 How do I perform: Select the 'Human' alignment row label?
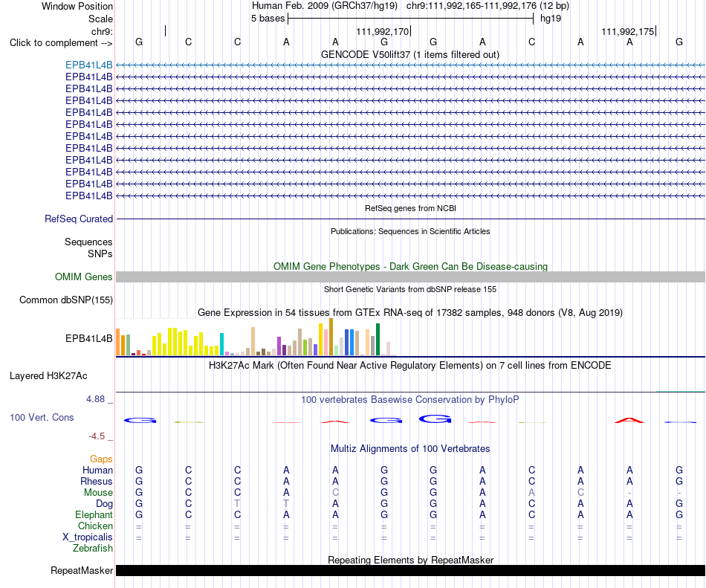point(97,470)
